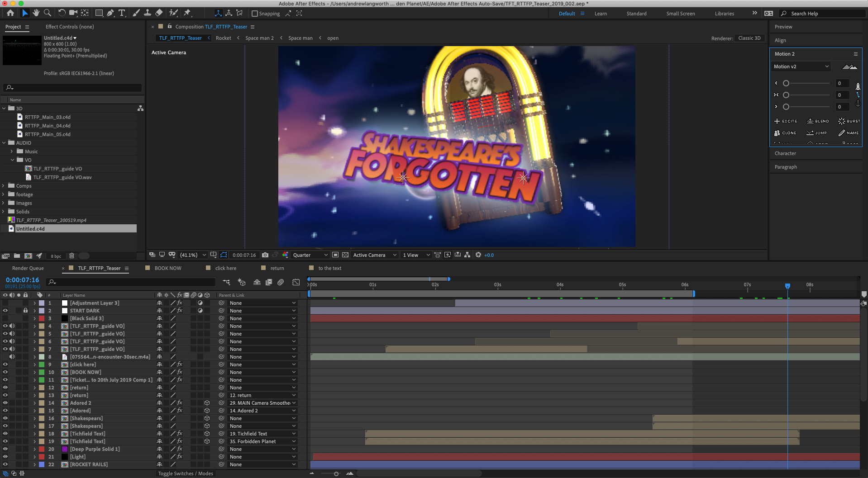
Task: Click the BLEND button in Motion 2 panel
Action: click(818, 121)
